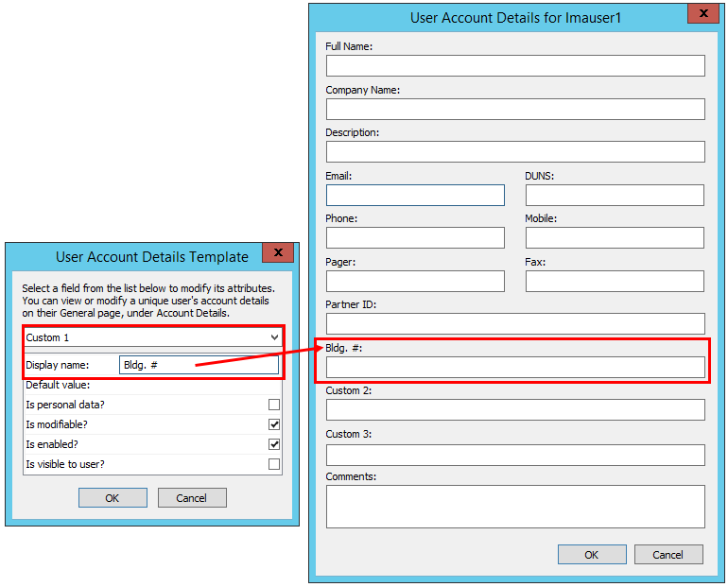This screenshot has height=587, width=728.
Task: Disable the 'Is enabled?' checkbox
Action: (274, 444)
